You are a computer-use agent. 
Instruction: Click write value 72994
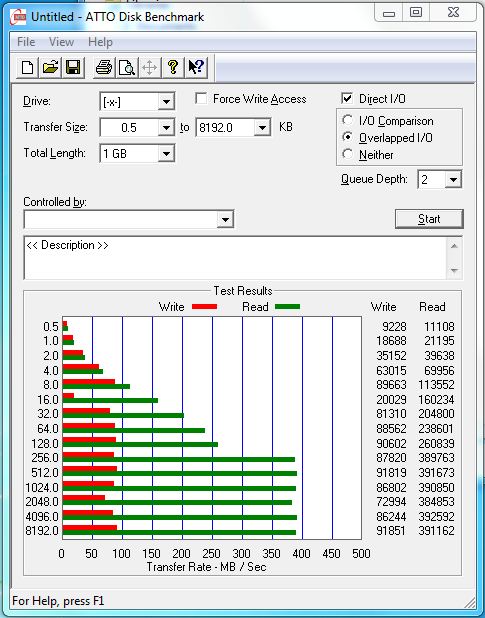[x=391, y=502]
